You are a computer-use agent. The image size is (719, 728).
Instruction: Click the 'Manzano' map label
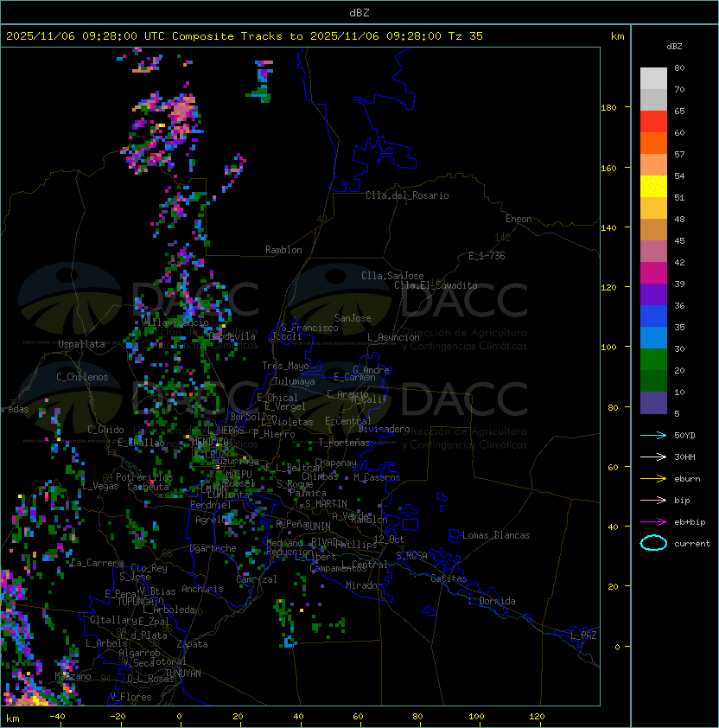73,676
